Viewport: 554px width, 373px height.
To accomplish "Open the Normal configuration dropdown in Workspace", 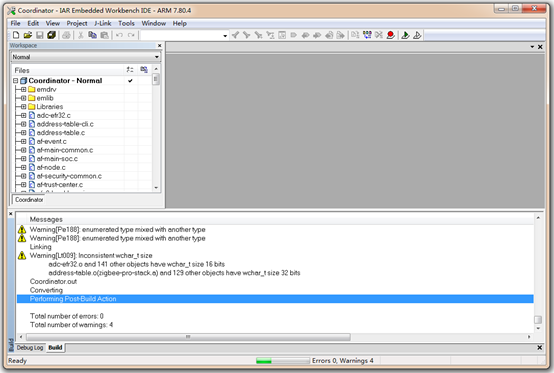I will point(86,57).
